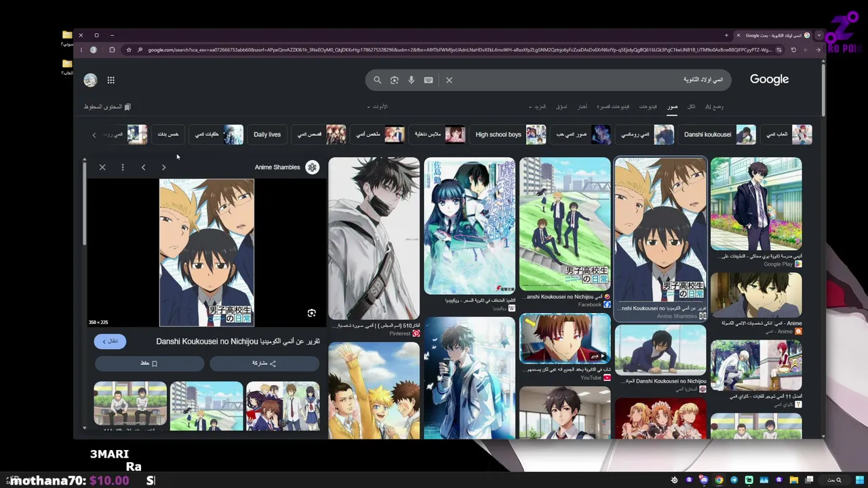The width and height of the screenshot is (868, 488).
Task: Open the YouTube red-haired boy result image
Action: (x=565, y=338)
